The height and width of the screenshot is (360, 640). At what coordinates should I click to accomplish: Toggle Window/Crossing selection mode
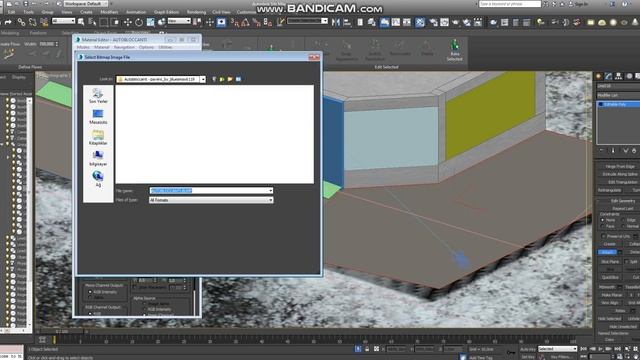tap(115, 22)
